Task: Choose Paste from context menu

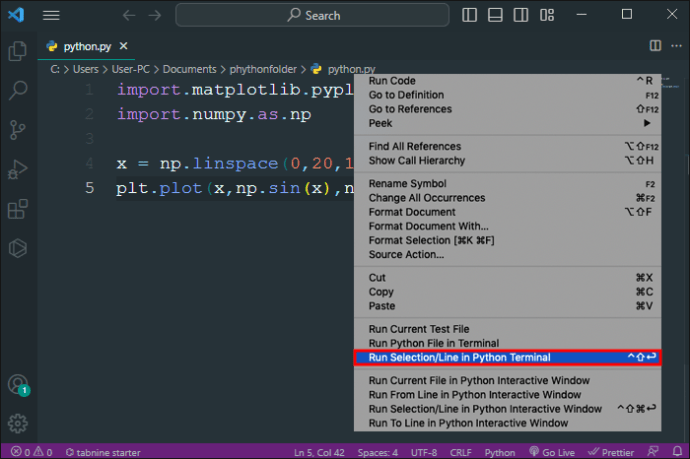Action: [x=507, y=306]
